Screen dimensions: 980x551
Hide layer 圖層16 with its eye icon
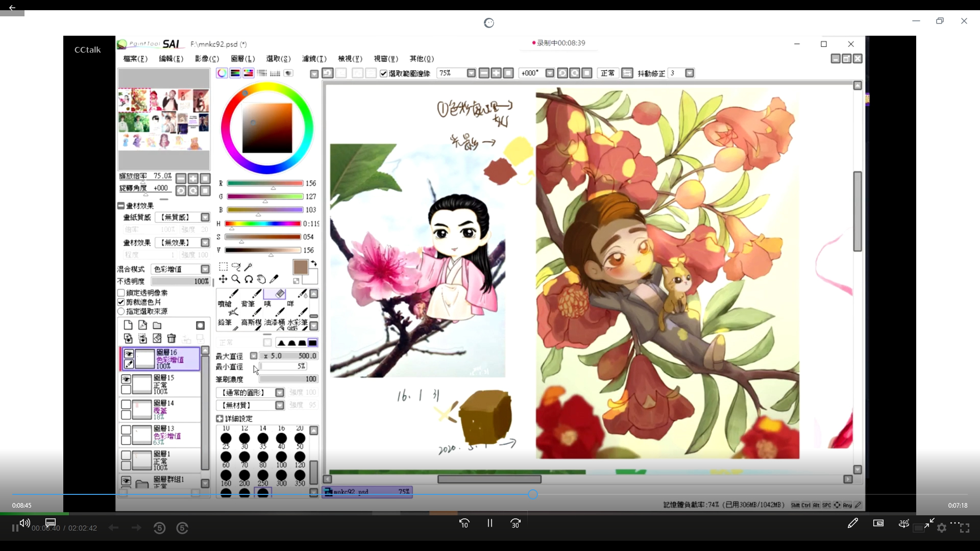[129, 354]
